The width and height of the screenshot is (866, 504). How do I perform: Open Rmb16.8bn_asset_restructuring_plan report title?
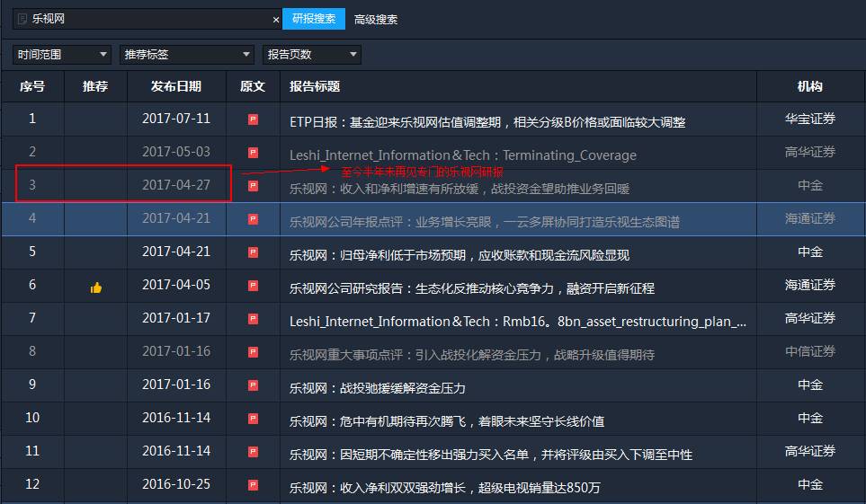518,322
